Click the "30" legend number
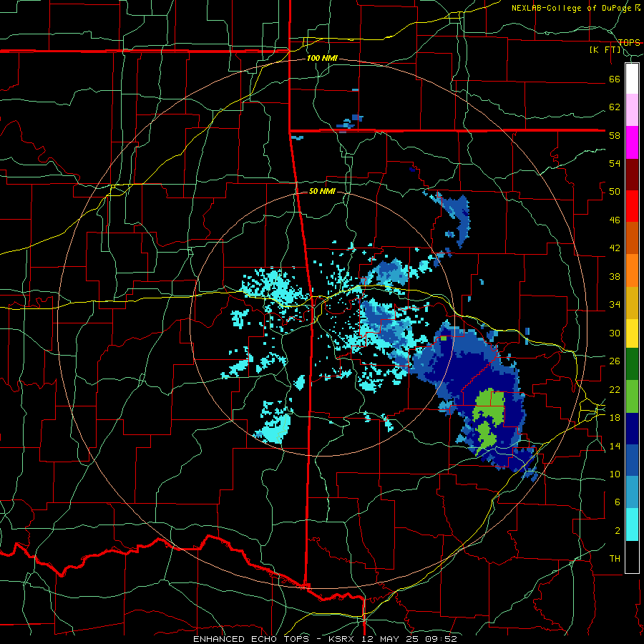Viewport: 644px width, 644px height. tap(615, 333)
